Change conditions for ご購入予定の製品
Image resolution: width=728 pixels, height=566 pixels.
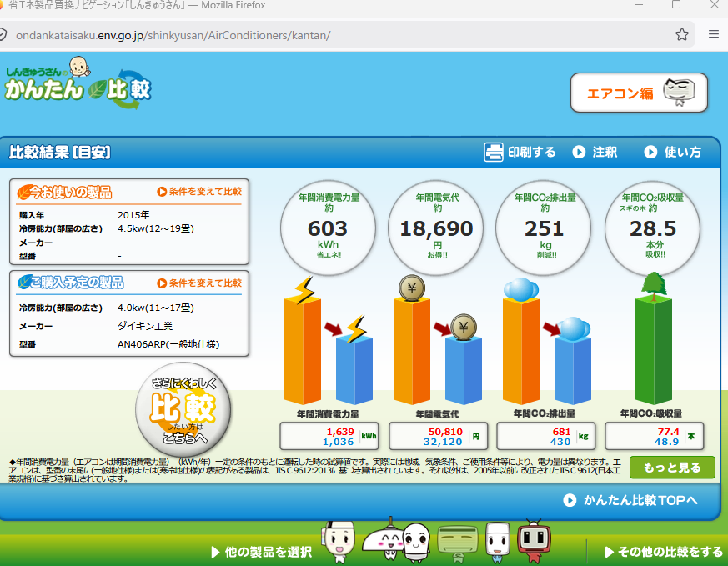(199, 283)
